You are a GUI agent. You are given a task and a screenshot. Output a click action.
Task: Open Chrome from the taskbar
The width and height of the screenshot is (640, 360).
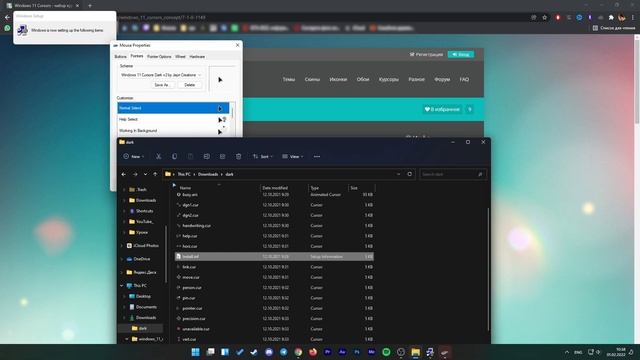(298, 352)
